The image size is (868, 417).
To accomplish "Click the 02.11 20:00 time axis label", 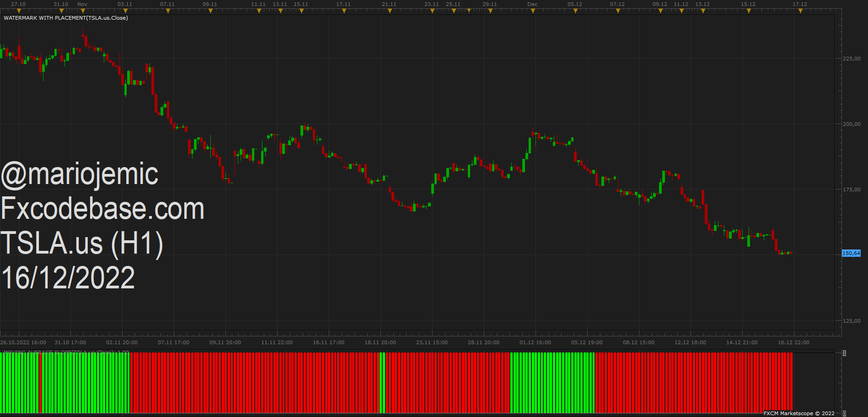I will (x=122, y=342).
